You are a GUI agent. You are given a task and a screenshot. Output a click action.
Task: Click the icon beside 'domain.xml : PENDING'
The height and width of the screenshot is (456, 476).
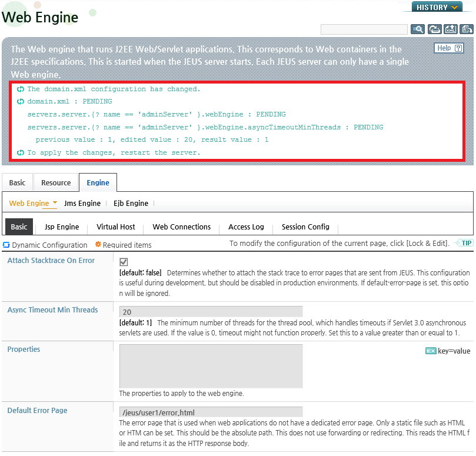(x=21, y=101)
